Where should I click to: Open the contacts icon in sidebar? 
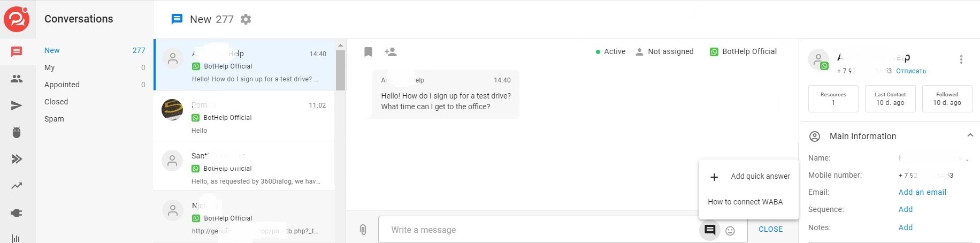[x=17, y=79]
